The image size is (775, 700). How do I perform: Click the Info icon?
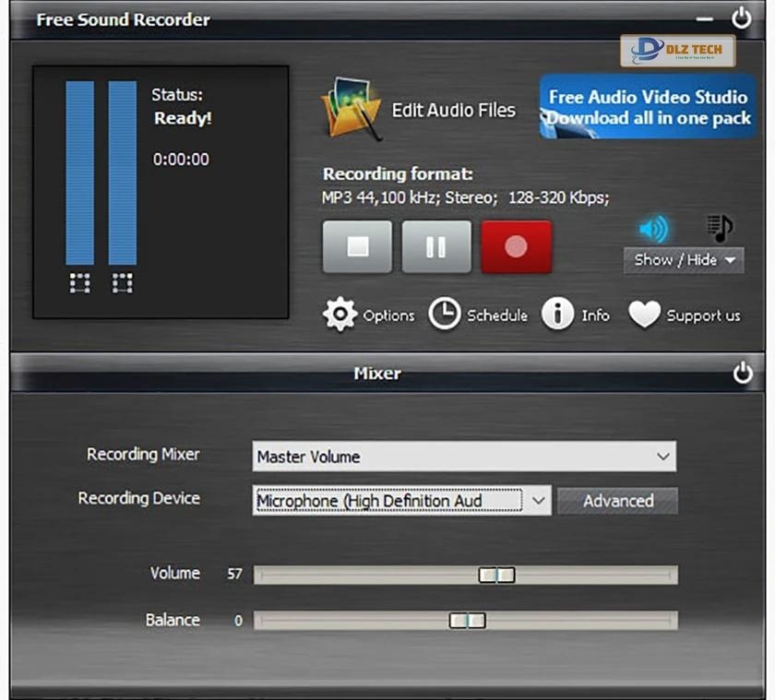pos(557,314)
